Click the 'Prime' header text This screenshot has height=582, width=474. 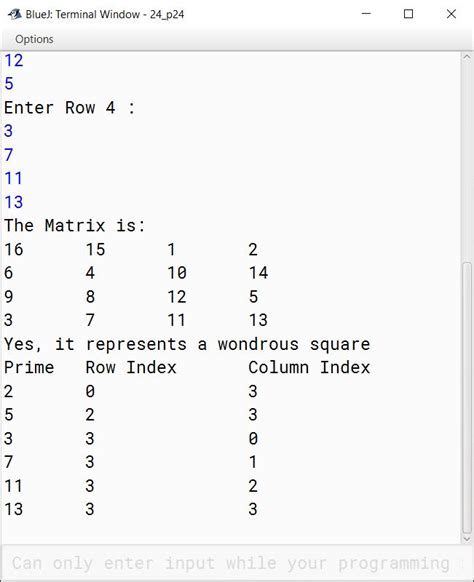coord(29,367)
